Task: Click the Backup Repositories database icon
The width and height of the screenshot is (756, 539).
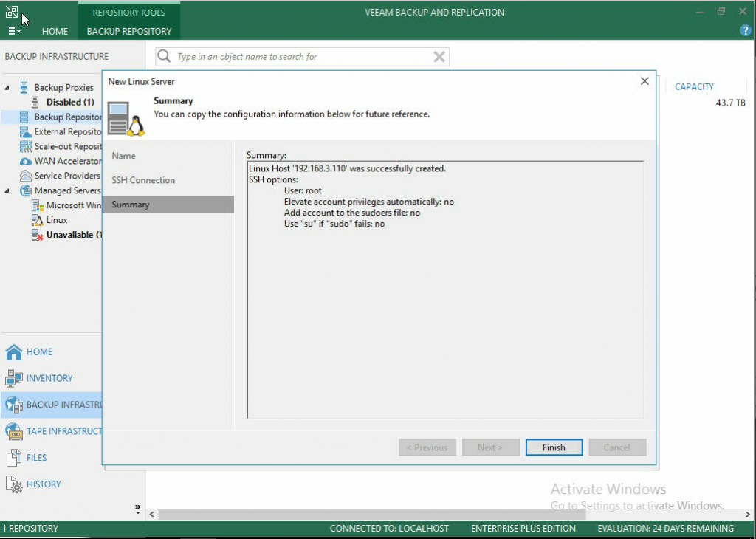Action: click(24, 117)
